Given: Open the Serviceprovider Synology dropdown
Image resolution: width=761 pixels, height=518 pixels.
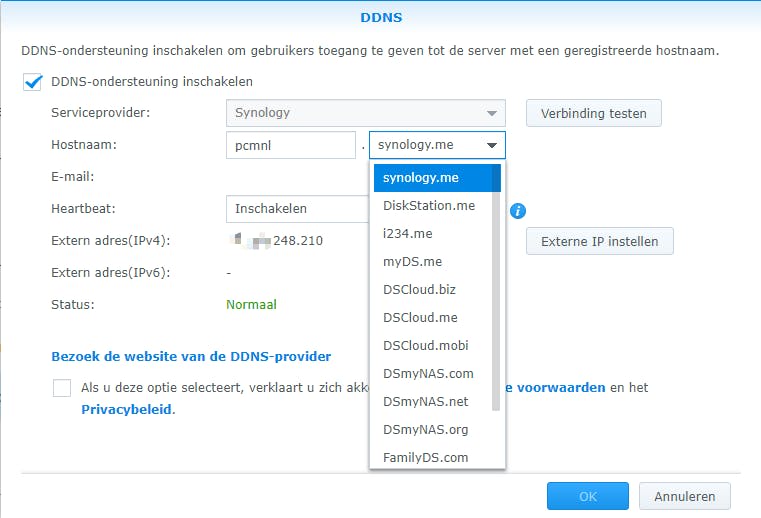Looking at the screenshot, I should [365, 113].
